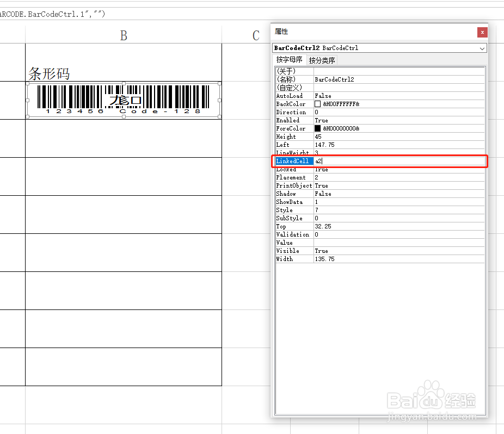Click the 条形码 header cell
This screenshot has width=504, height=434.
pos(124,63)
